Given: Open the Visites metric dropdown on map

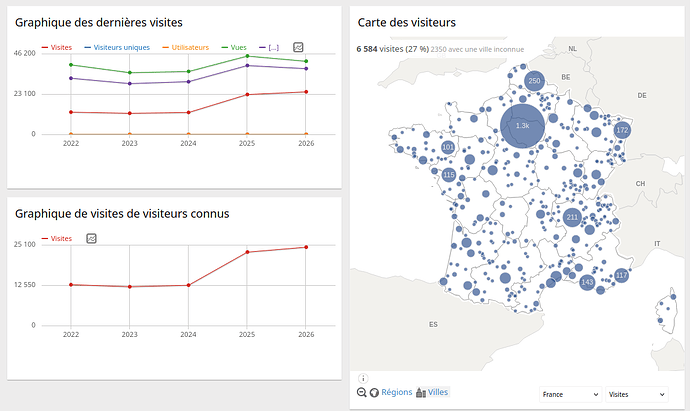Looking at the screenshot, I should (x=637, y=394).
